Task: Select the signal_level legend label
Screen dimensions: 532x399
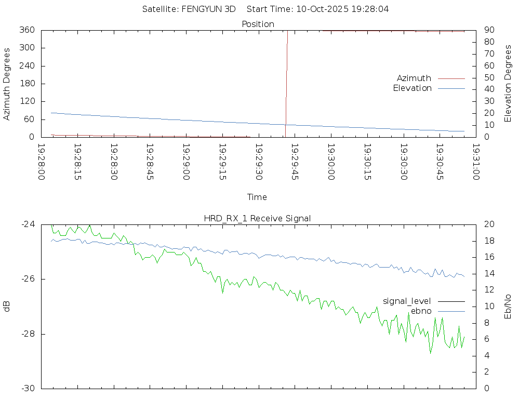Action: click(x=407, y=301)
